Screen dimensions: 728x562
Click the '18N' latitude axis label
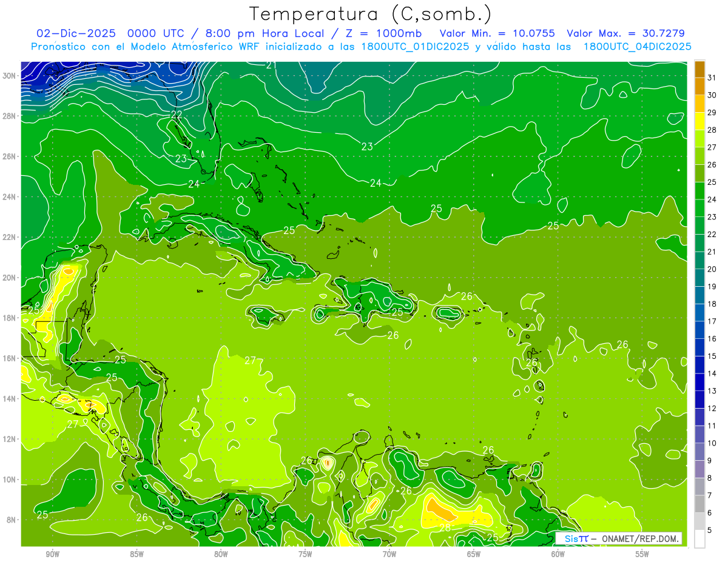coord(10,318)
